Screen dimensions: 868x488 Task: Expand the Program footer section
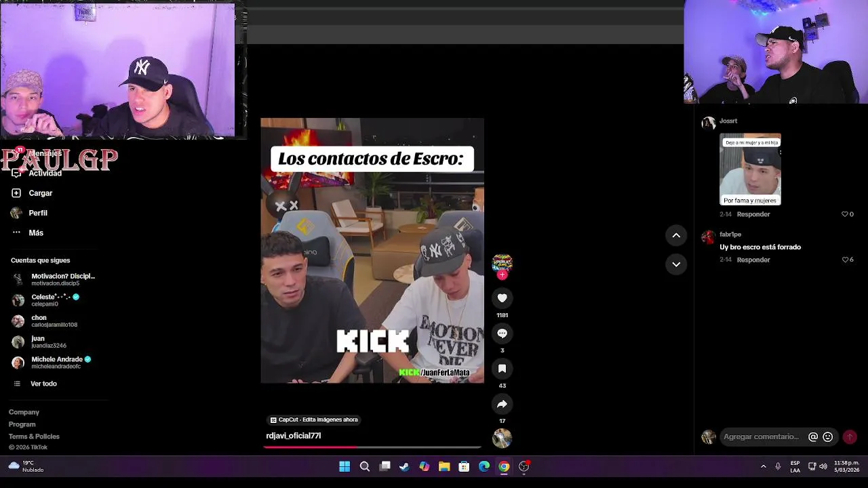click(x=22, y=424)
